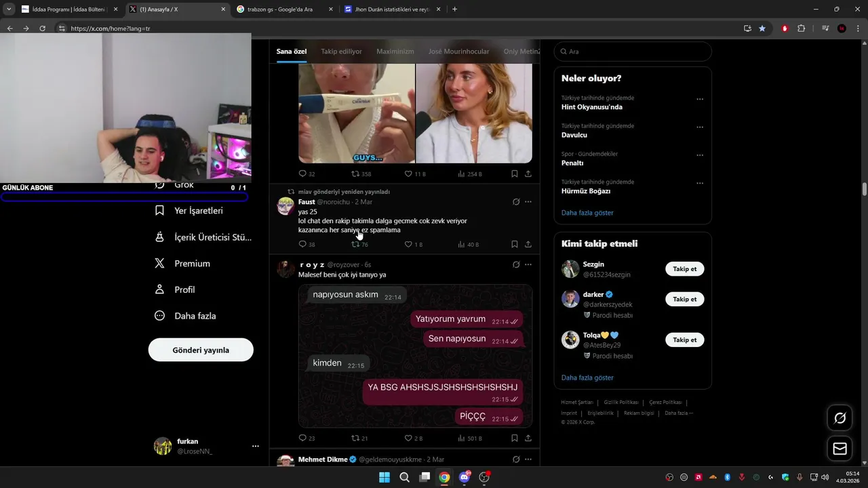Bookmark Faust's post
The width and height of the screenshot is (868, 488).
pyautogui.click(x=515, y=244)
